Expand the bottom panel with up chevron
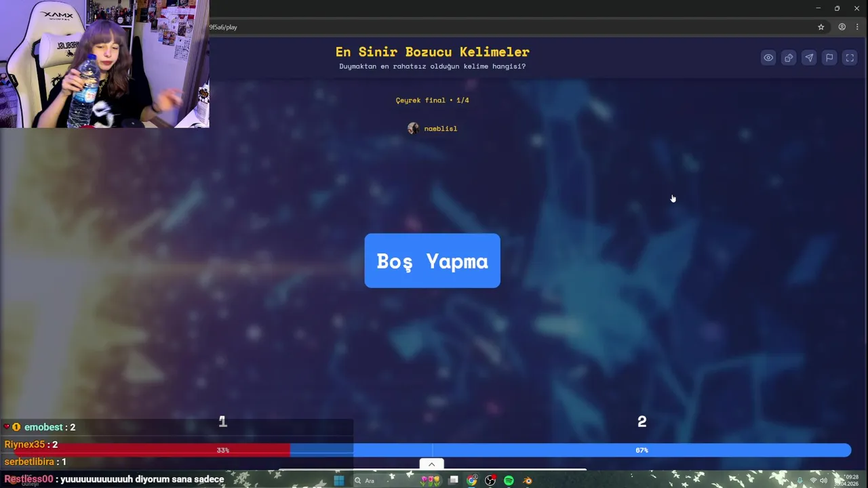 tap(431, 464)
